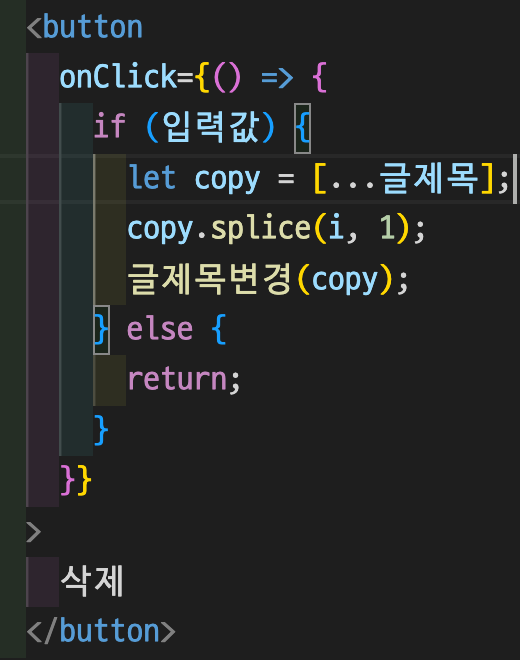Click the number 1 argument in splice
Screen dimensions: 520x660
pyautogui.click(x=387, y=228)
